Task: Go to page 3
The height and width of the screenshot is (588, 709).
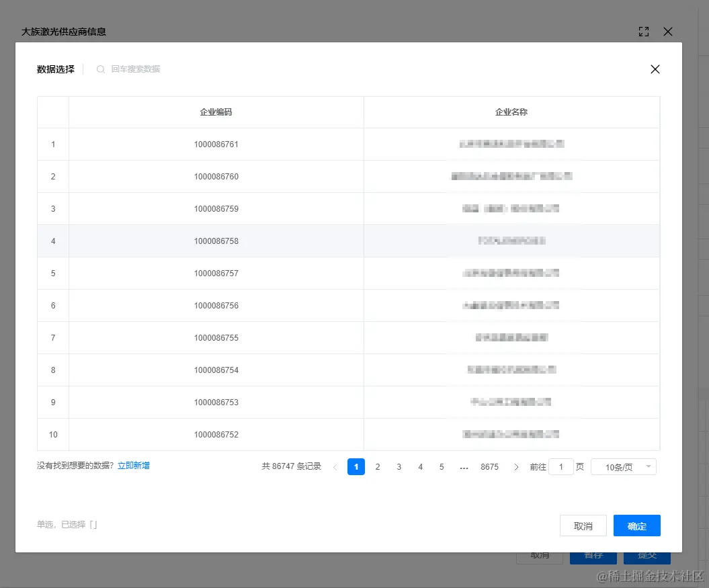Action: click(399, 467)
